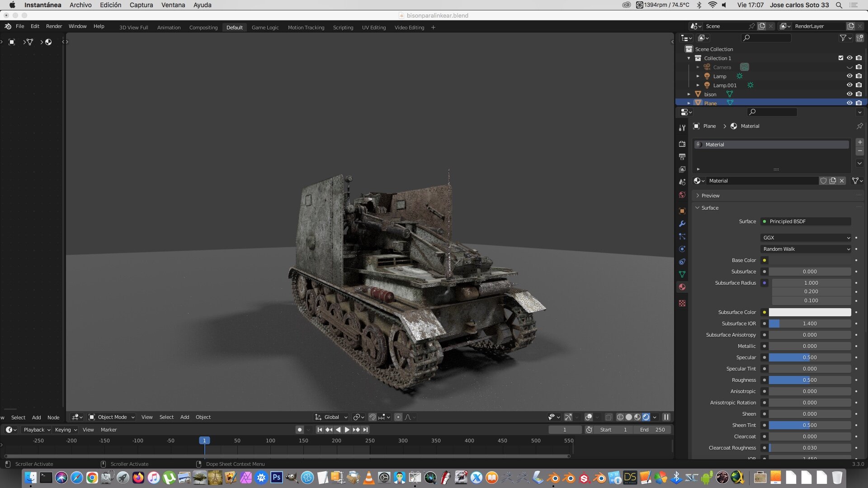This screenshot has width=868, height=488.
Task: Click the Subsurface Color white swatch
Action: tap(810, 312)
